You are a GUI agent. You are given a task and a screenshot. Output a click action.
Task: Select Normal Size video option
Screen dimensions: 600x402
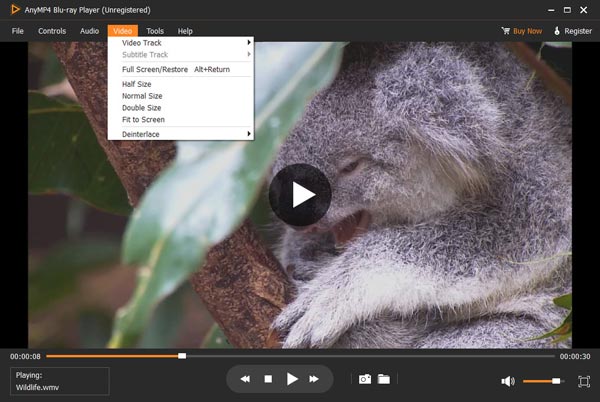(x=181, y=96)
